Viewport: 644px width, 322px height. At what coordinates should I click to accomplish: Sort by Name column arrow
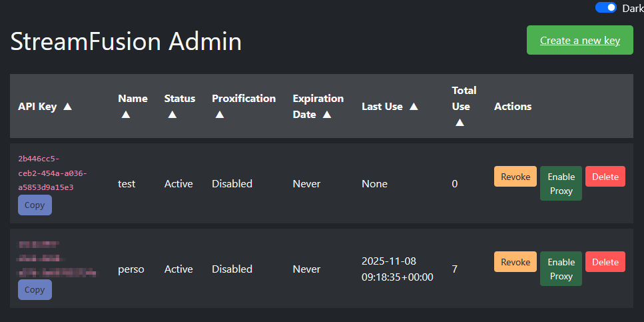click(126, 115)
